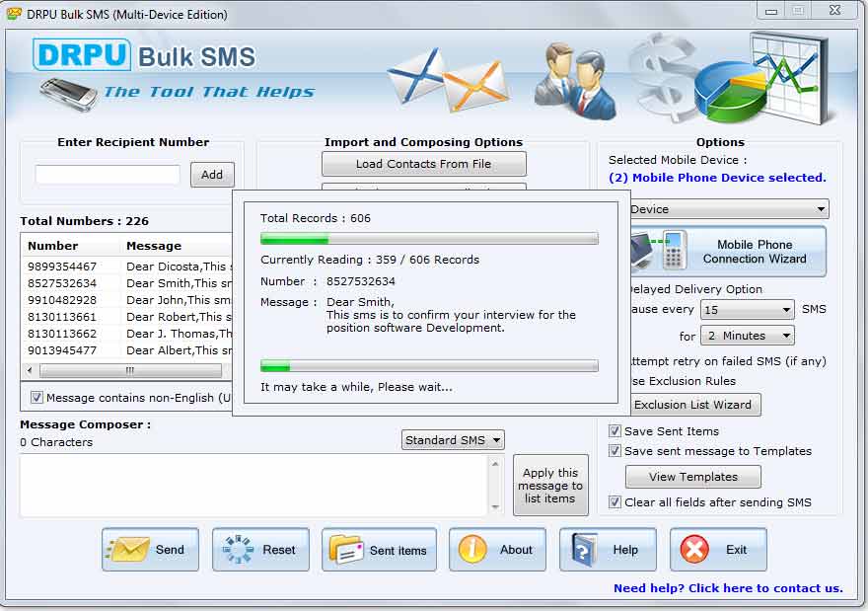The width and height of the screenshot is (868, 611).
Task: Click the Reset spinner icon
Action: (x=238, y=550)
